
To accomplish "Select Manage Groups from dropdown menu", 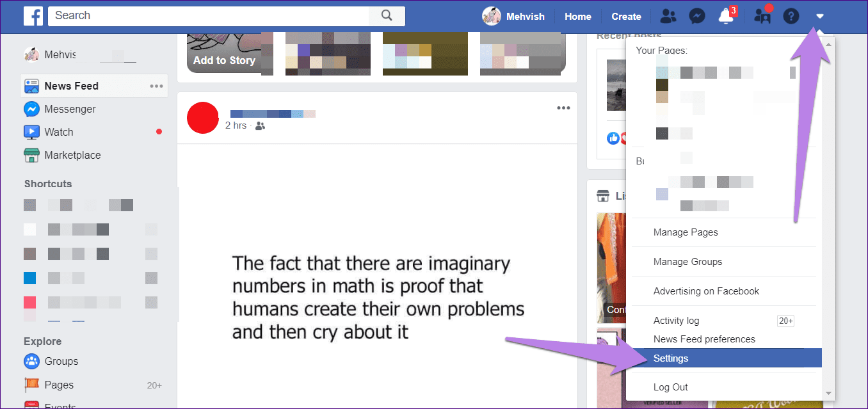I will tap(687, 262).
